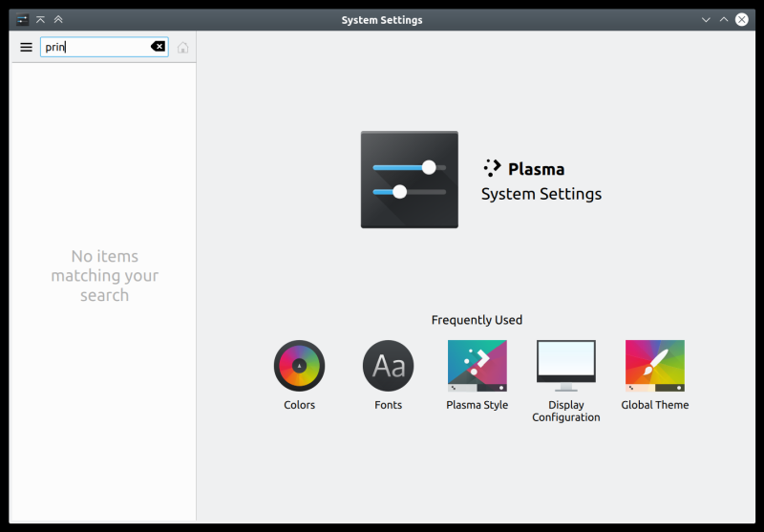Image resolution: width=764 pixels, height=532 pixels.
Task: Clear the search field text
Action: pos(158,46)
